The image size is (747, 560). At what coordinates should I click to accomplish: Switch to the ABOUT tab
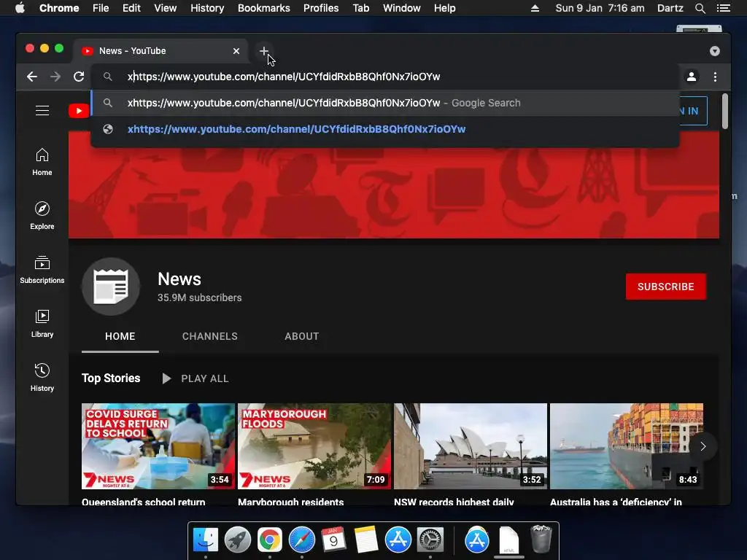click(301, 336)
